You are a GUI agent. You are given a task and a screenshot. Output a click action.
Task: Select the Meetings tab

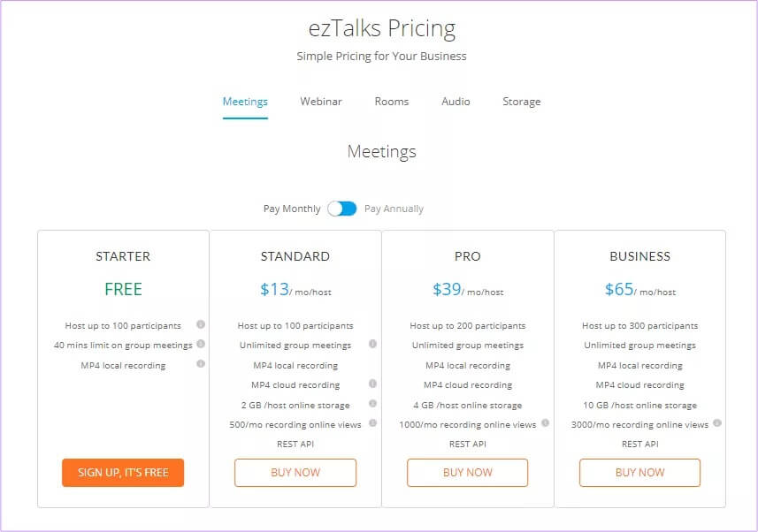245,102
